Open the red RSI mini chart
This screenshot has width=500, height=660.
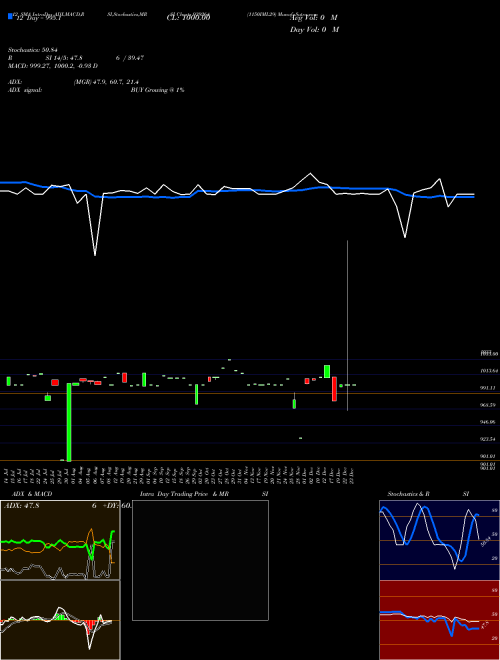(x=439, y=620)
